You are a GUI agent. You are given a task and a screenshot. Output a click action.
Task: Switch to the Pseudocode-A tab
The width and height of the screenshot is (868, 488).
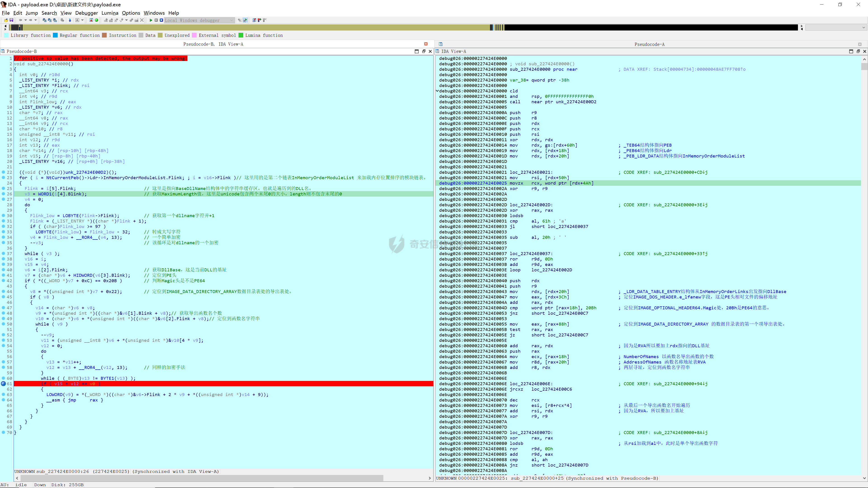tap(649, 44)
